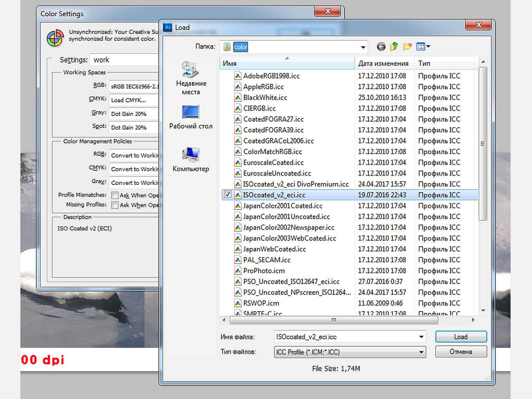Sort by Дата изменения column header

pyautogui.click(x=383, y=64)
